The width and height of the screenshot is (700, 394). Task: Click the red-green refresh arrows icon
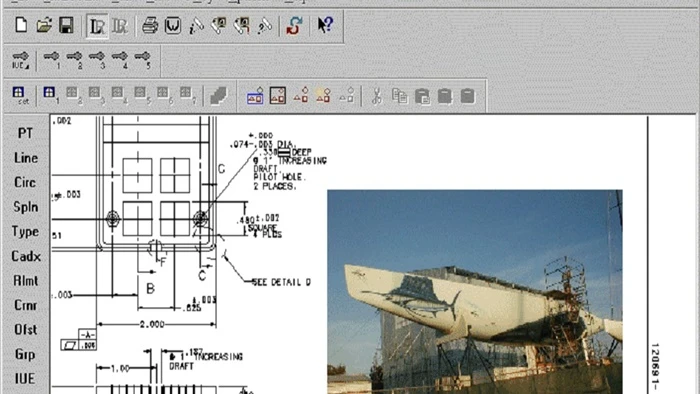294,25
